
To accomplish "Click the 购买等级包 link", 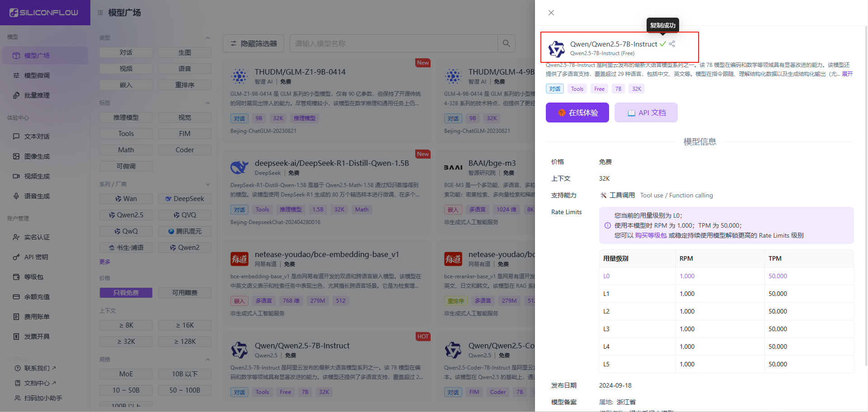I will point(651,235).
